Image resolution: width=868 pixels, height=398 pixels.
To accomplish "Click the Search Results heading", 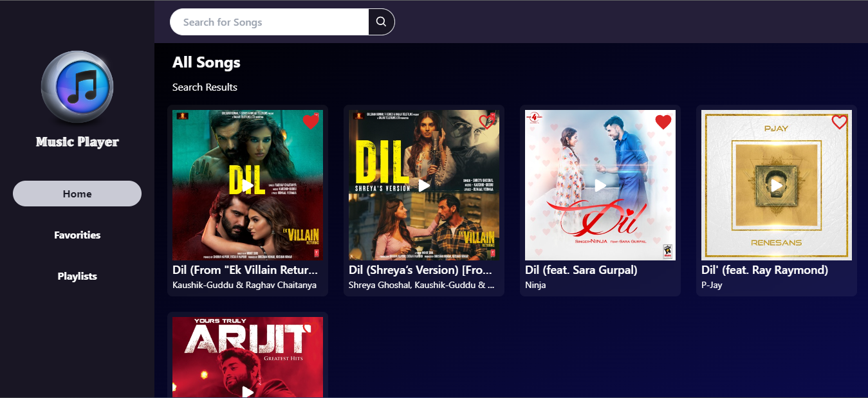I will (x=205, y=86).
